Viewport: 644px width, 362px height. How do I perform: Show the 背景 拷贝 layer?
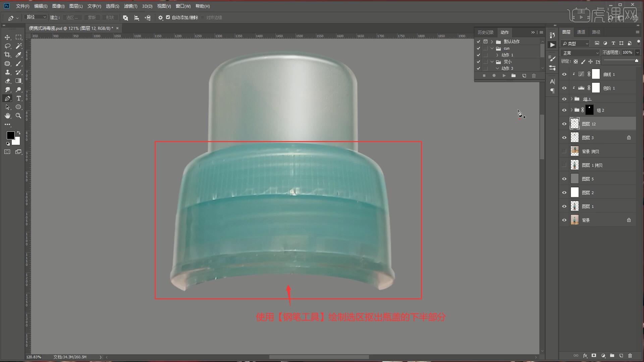point(564,152)
